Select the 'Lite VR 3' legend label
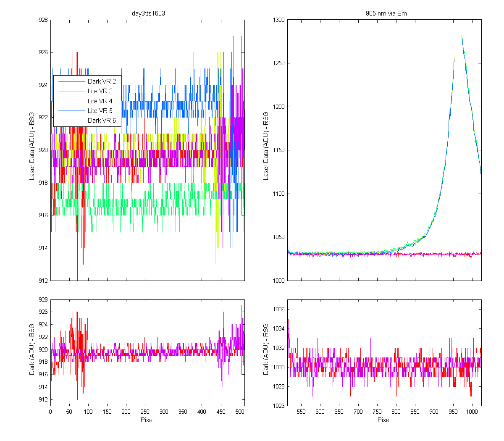504x441 pixels. [100, 91]
